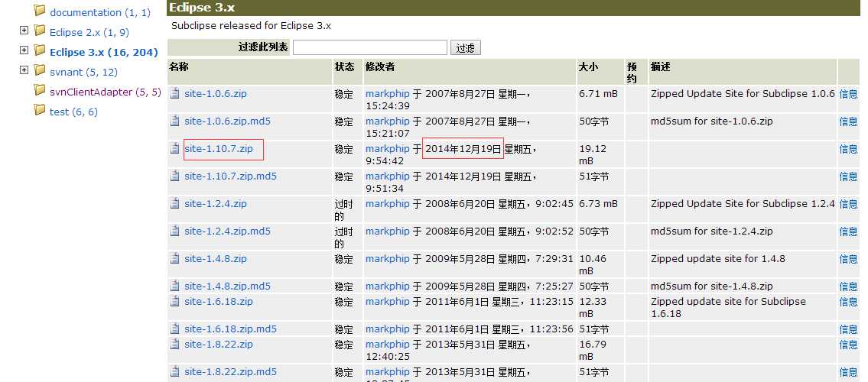Open markphip profile in site-1.10.7.zip row
868x382 pixels.
[388, 149]
